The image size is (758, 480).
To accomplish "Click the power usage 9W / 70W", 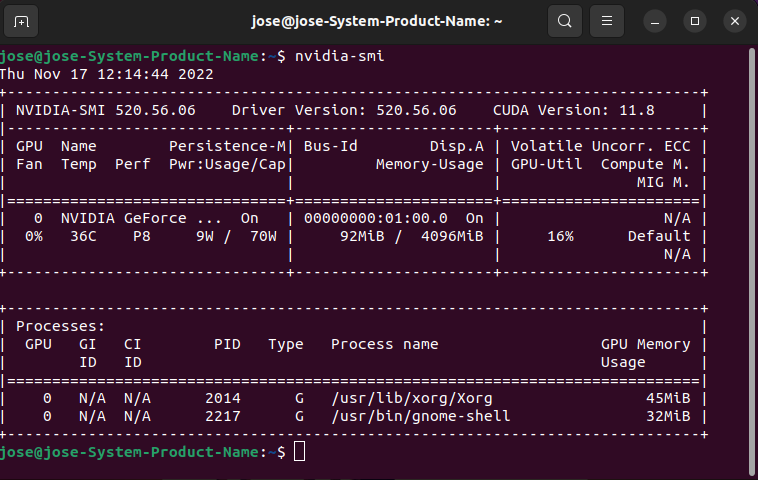I will (236, 236).
